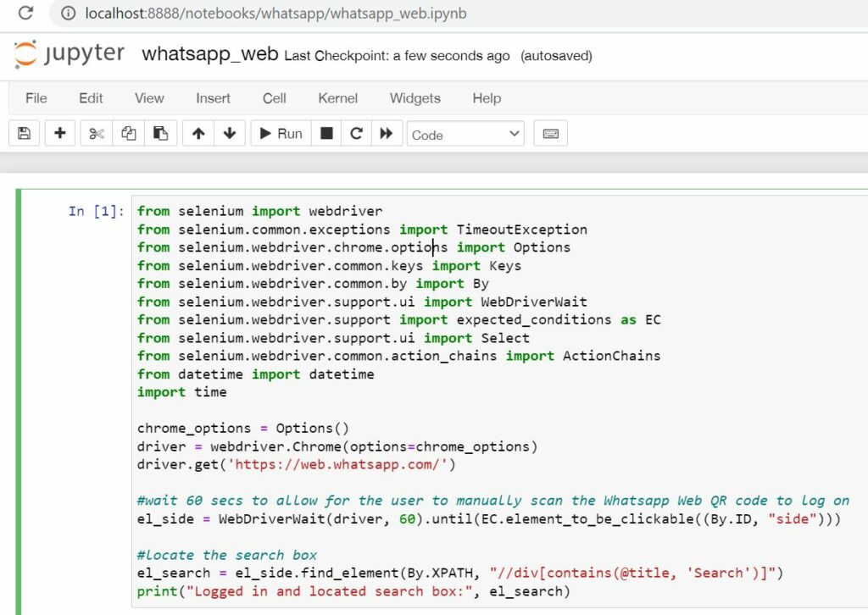The height and width of the screenshot is (615, 868).
Task: Restart the kernel icon
Action: pyautogui.click(x=357, y=133)
